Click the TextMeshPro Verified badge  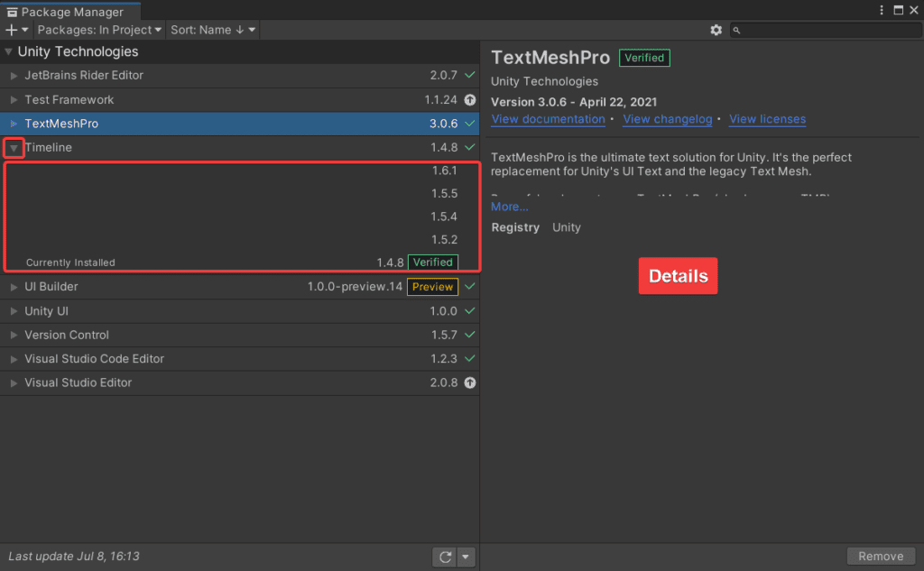[x=644, y=58]
